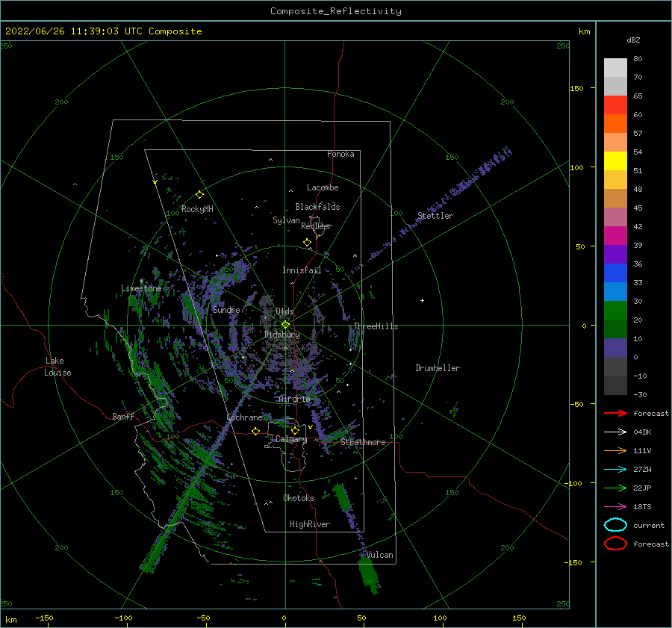Click the Innisfail label
Viewport: 672px width, 628px height.
pos(302,270)
